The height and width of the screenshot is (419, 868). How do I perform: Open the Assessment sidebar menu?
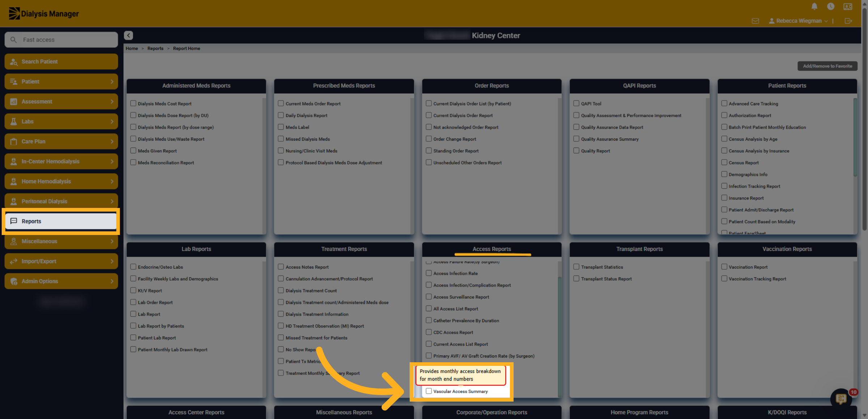[61, 102]
